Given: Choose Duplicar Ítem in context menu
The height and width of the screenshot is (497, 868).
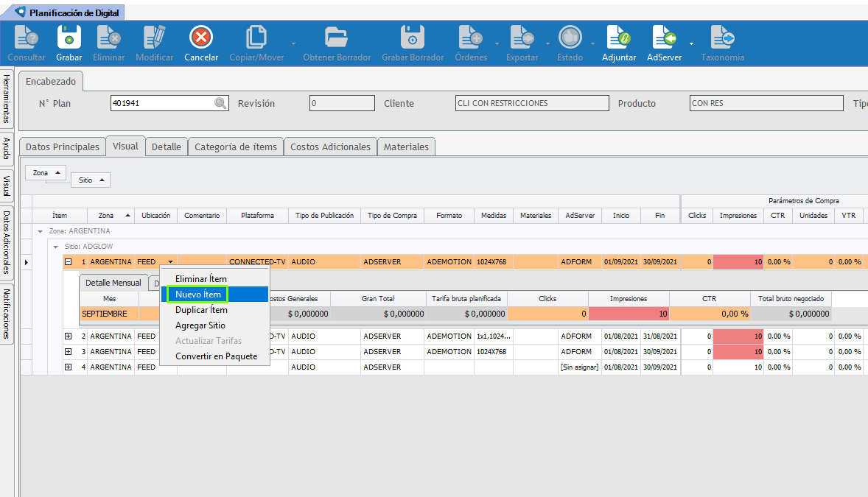Looking at the screenshot, I should click(x=201, y=310).
